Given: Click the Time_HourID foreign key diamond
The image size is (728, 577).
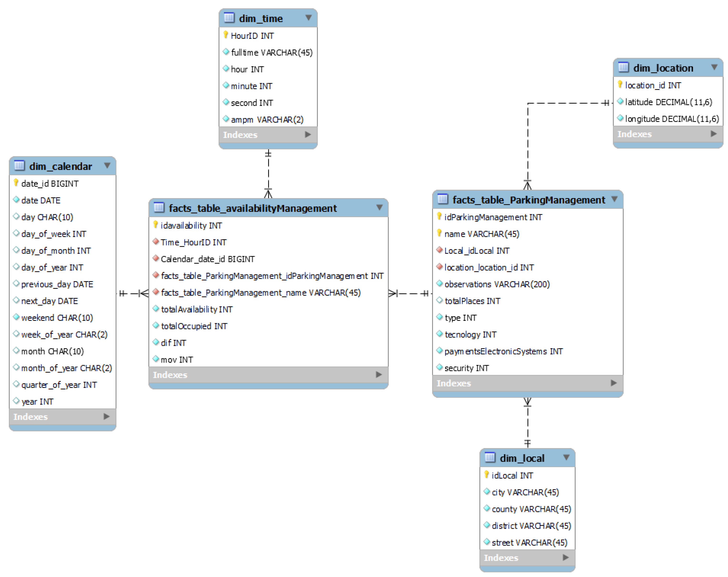Looking at the screenshot, I should pos(156,241).
